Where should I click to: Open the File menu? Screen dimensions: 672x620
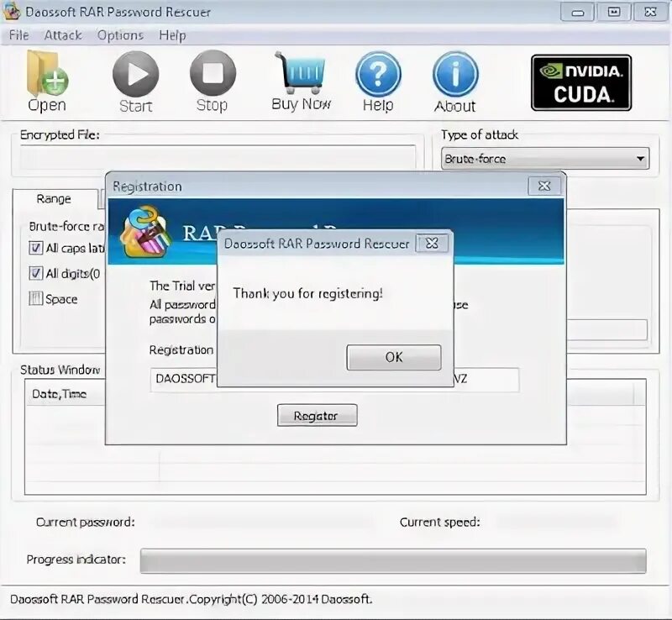[x=18, y=35]
